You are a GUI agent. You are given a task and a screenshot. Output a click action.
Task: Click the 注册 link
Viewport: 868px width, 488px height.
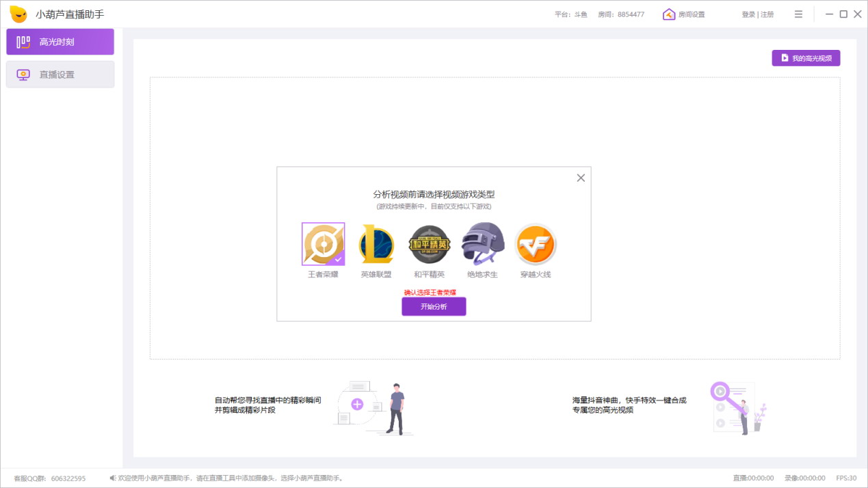[x=767, y=14]
